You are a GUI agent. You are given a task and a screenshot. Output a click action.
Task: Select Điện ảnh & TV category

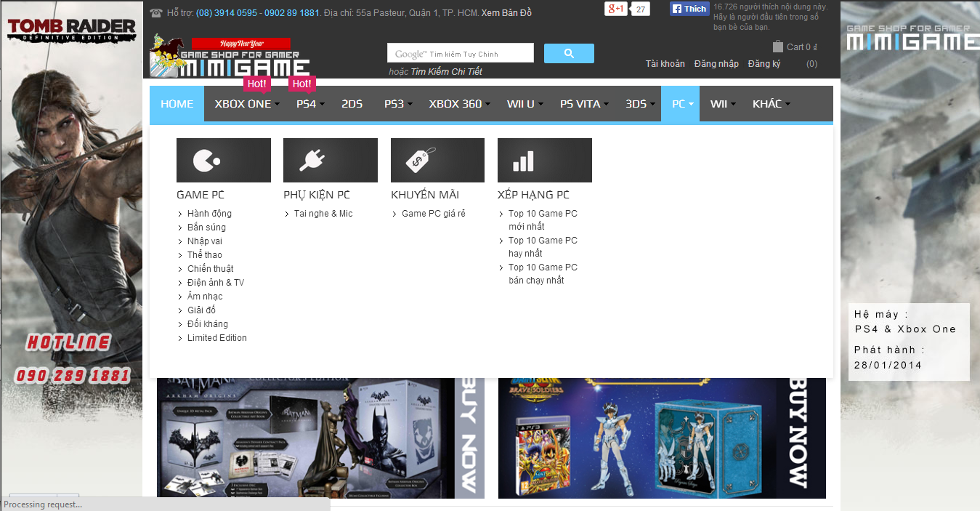pos(216,283)
